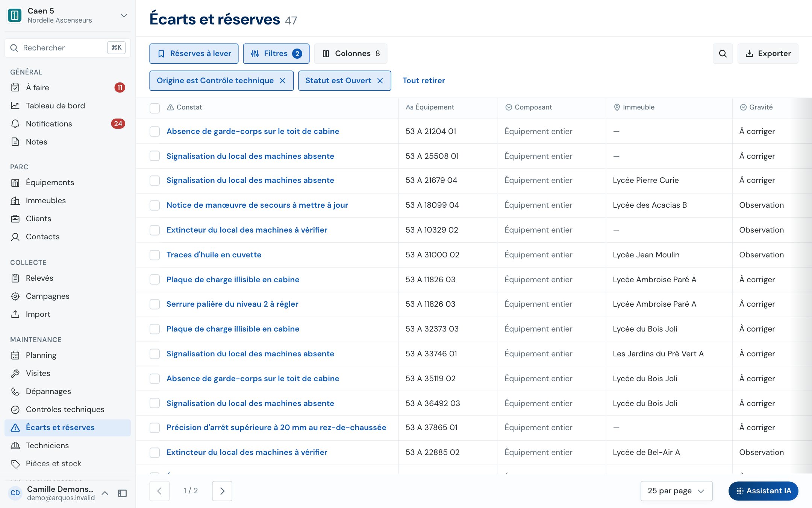Remove the Statut est Ouvert filter
812x508 pixels.
(x=380, y=81)
